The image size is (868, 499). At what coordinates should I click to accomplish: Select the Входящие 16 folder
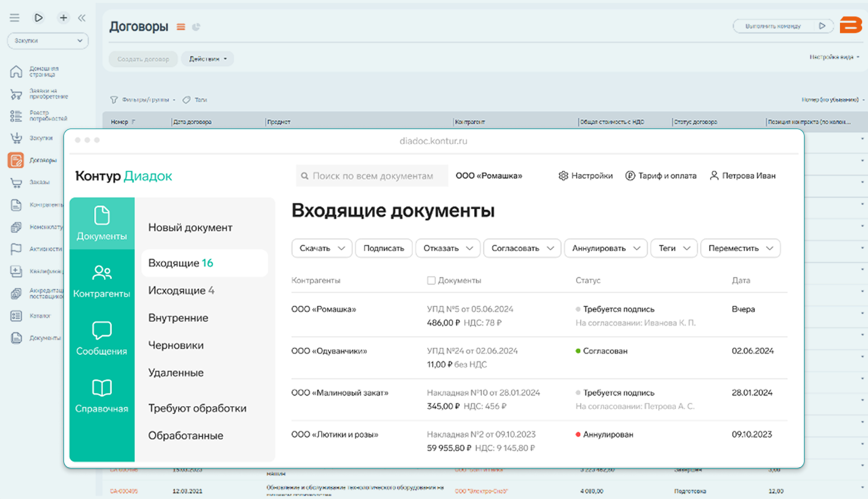[x=205, y=263]
